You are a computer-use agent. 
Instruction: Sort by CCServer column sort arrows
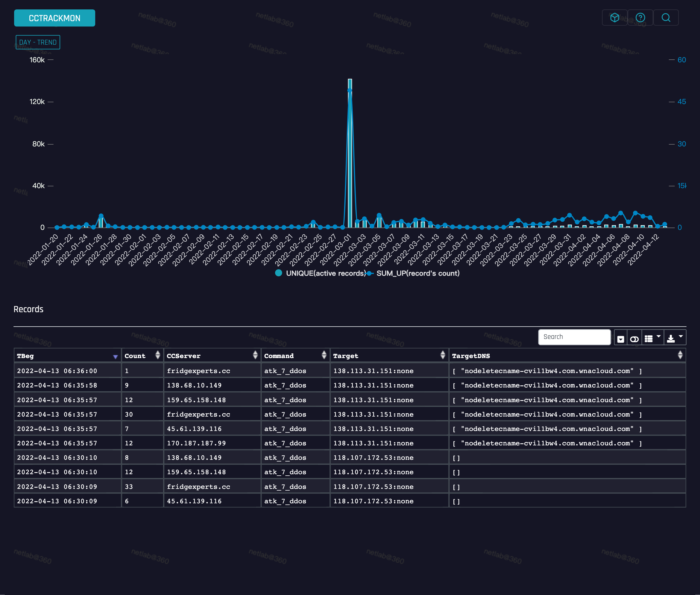[255, 355]
